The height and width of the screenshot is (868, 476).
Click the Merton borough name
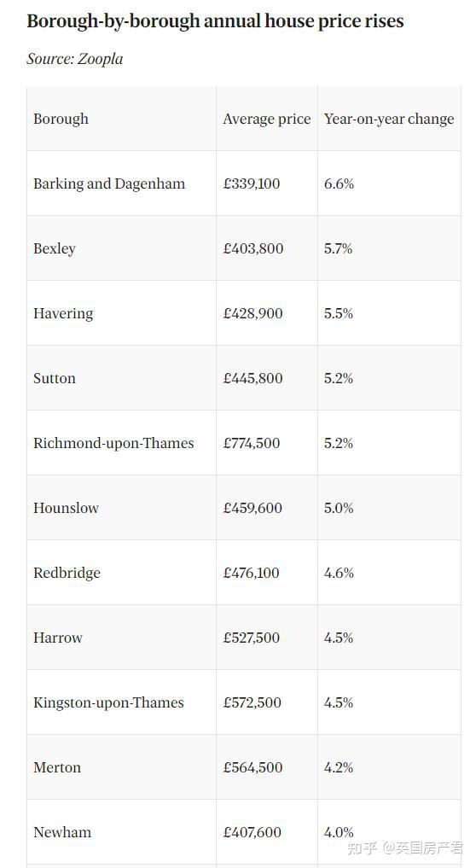[x=57, y=767]
